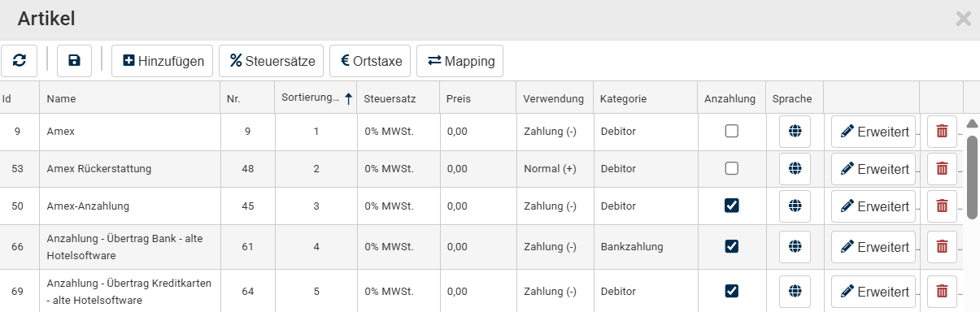Delete the Amex Rückerstattung article
The image size is (980, 312).
(x=942, y=169)
